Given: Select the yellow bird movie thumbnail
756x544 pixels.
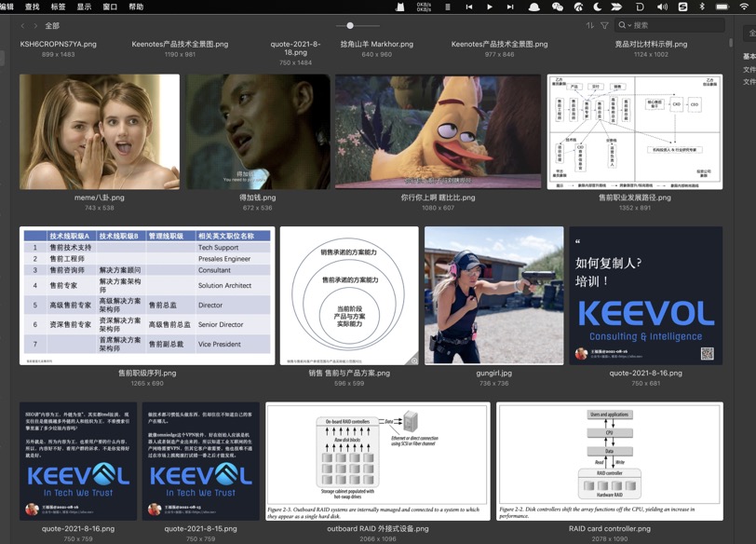Looking at the screenshot, I should click(438, 131).
